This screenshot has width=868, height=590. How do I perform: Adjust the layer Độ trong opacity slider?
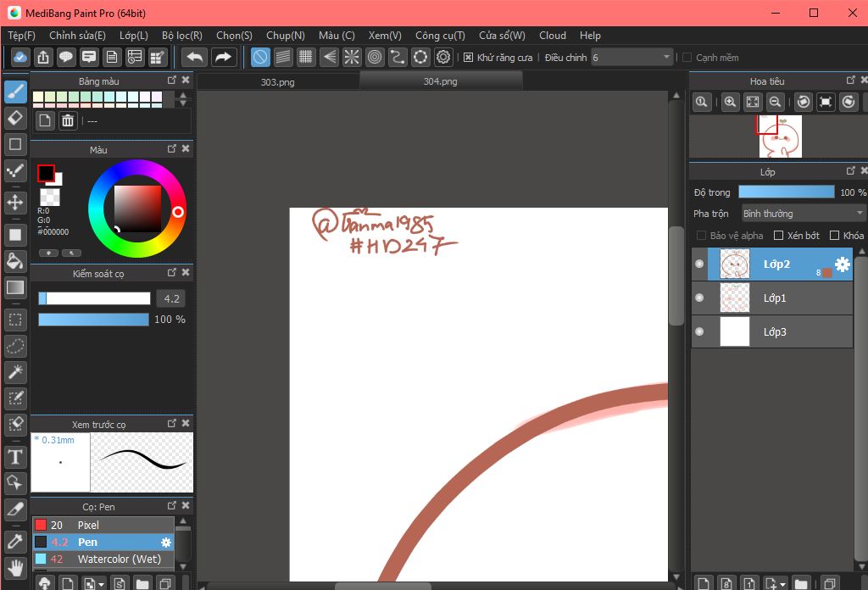[x=786, y=192]
